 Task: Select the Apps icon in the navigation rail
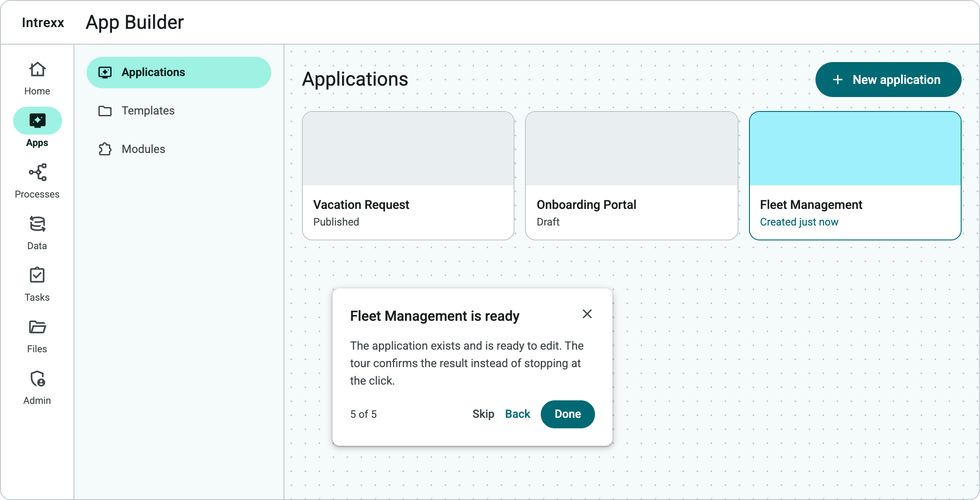[x=38, y=121]
